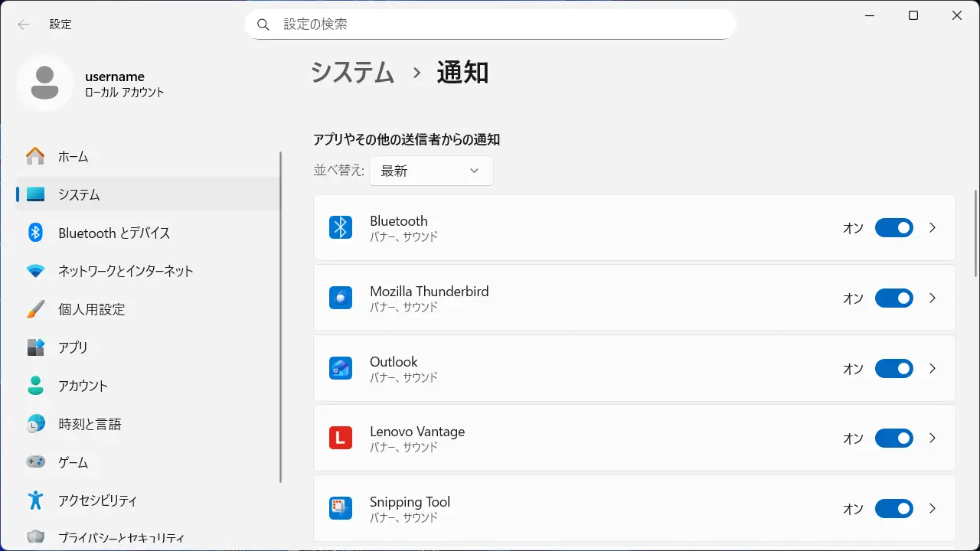
Task: Click the Bluetooth app icon in notification list
Action: (x=341, y=227)
